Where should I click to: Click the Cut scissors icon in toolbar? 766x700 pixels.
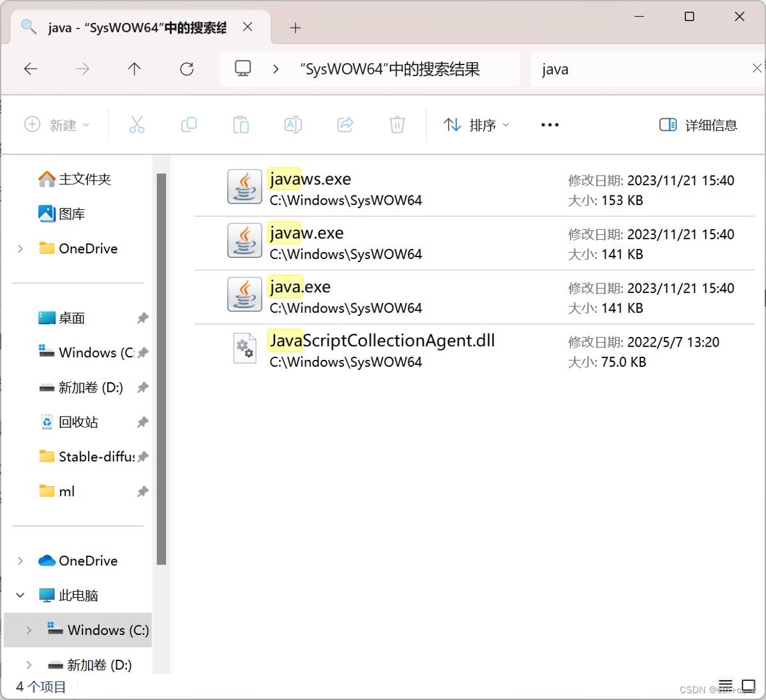coord(137,124)
